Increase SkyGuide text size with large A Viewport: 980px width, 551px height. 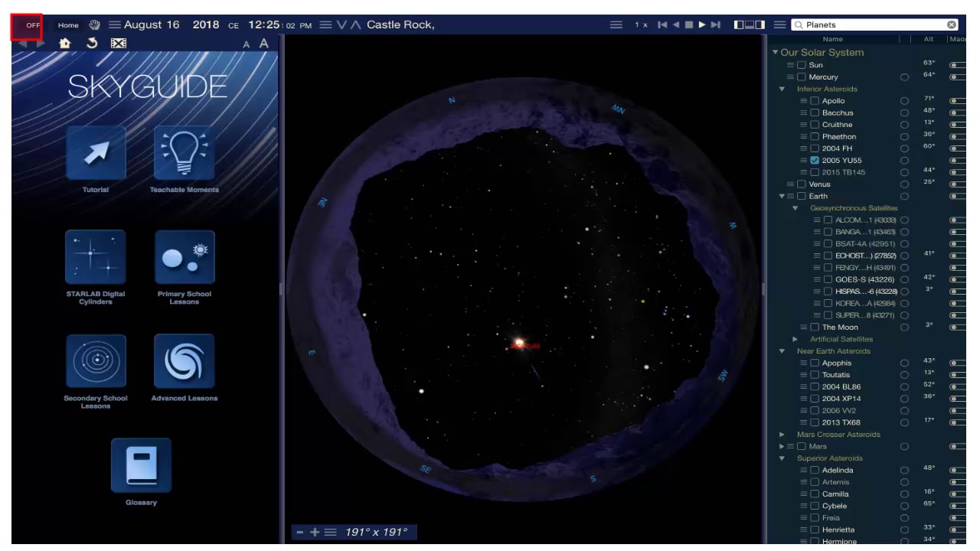[263, 44]
